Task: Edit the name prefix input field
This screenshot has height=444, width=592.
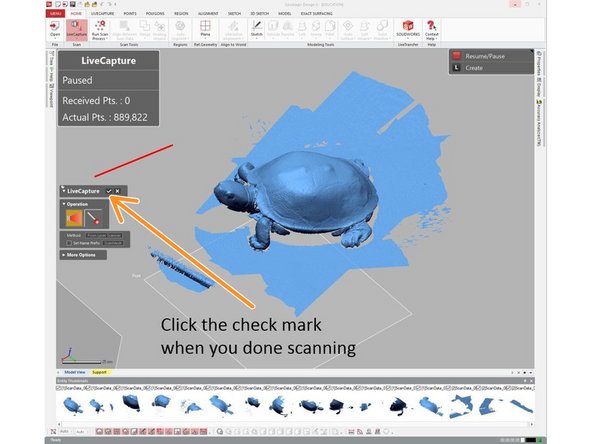Action: coord(113,243)
